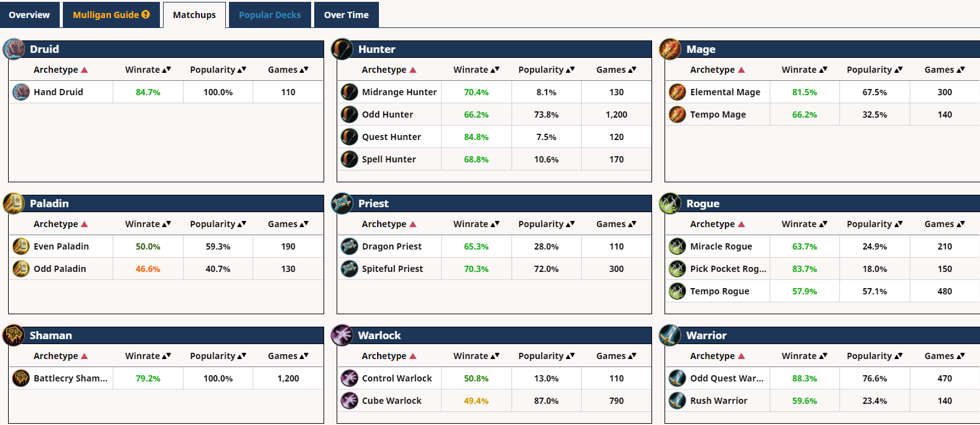The image size is (980, 425).
Task: Click the Mulligan Guide help question icon
Action: 146,14
